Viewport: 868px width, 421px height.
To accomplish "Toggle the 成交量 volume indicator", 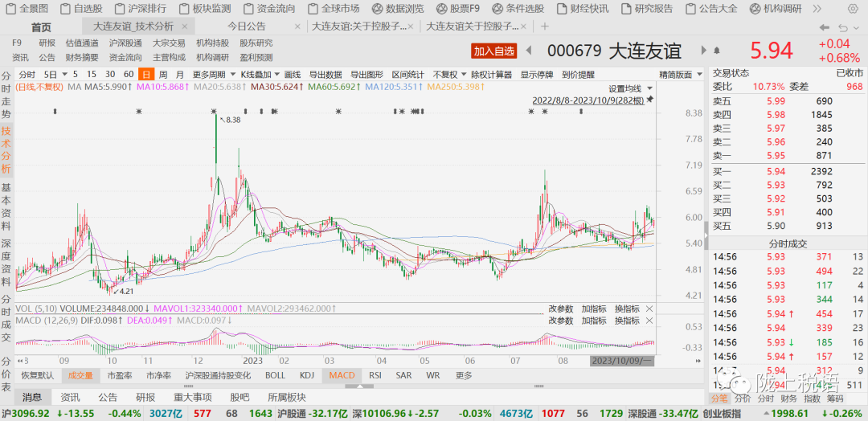I will (x=81, y=376).
